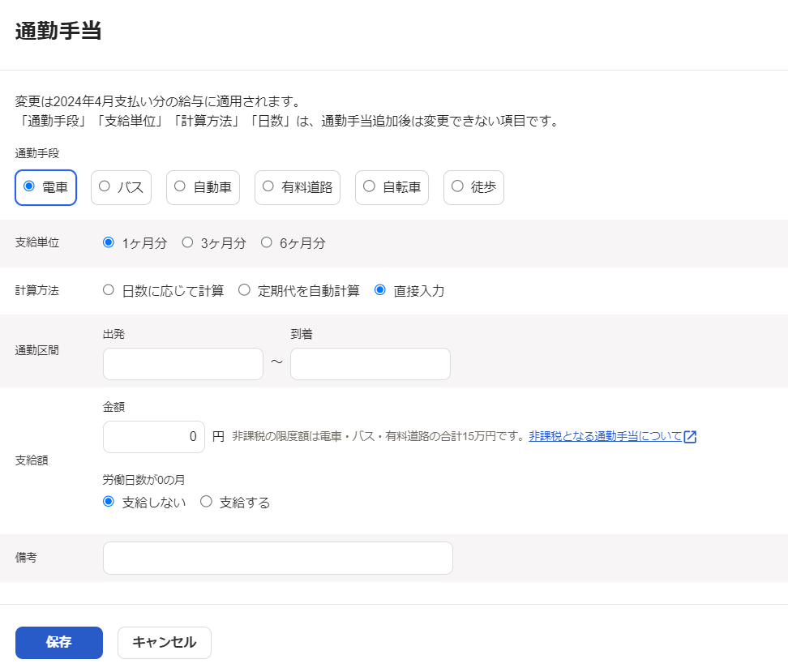
Task: Click the 支給単位 row label
Action: pos(36,242)
